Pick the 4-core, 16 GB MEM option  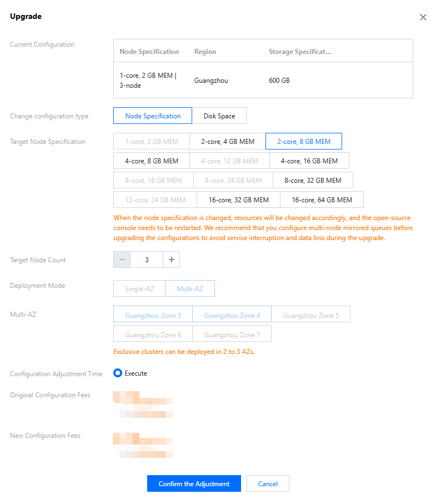coord(309,161)
